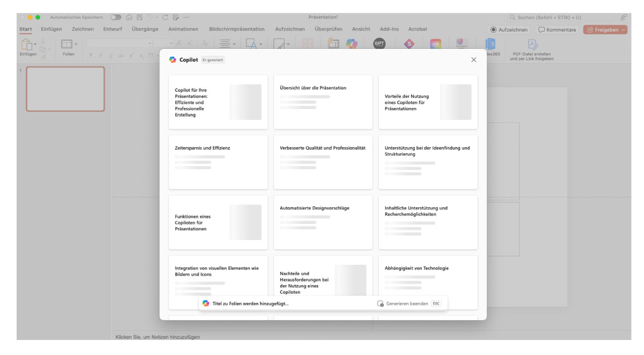Open the Undo history dropdown arrow

157,17
